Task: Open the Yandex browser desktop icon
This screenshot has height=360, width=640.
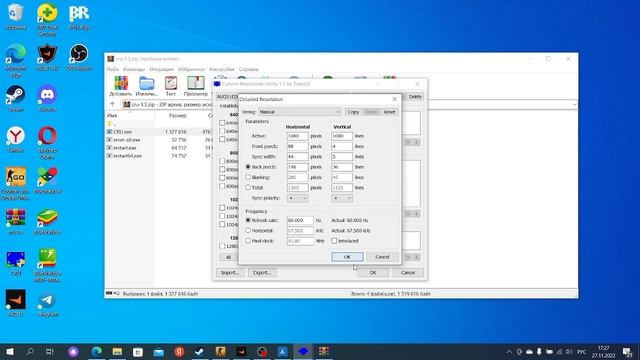Action: pos(16,139)
